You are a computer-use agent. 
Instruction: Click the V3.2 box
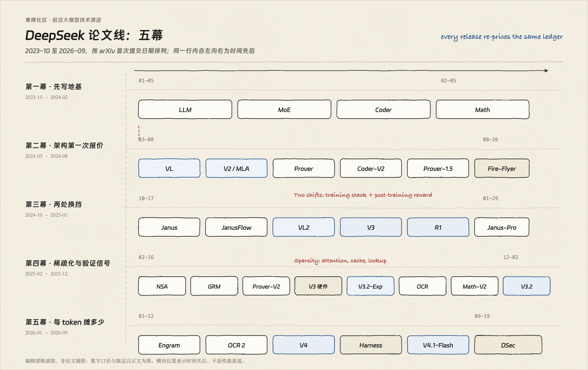(526, 286)
